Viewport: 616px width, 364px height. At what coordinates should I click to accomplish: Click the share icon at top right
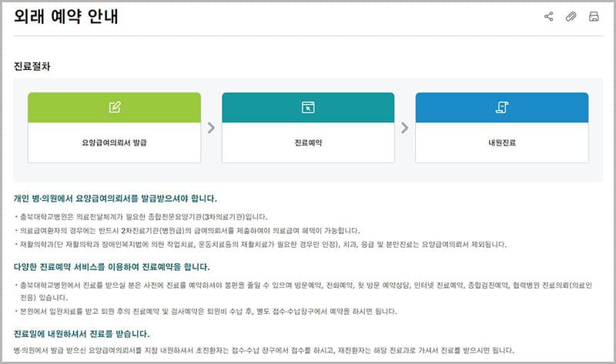(x=548, y=17)
